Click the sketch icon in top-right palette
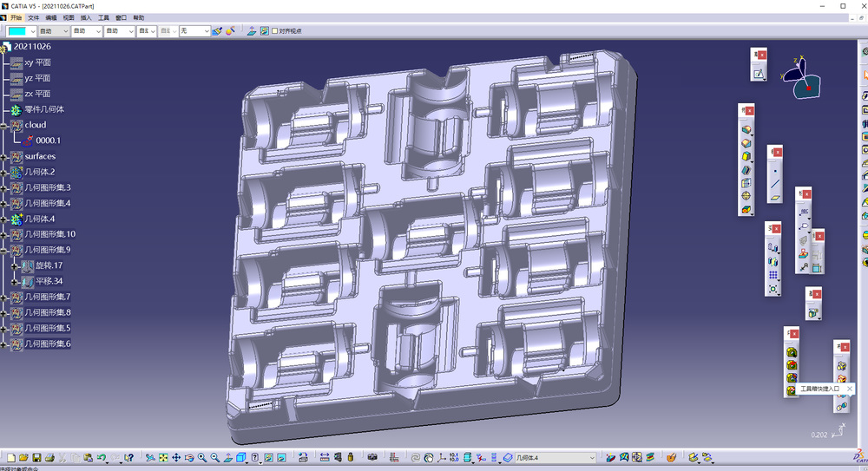Viewport: 868px width, 471px height. 759,74
